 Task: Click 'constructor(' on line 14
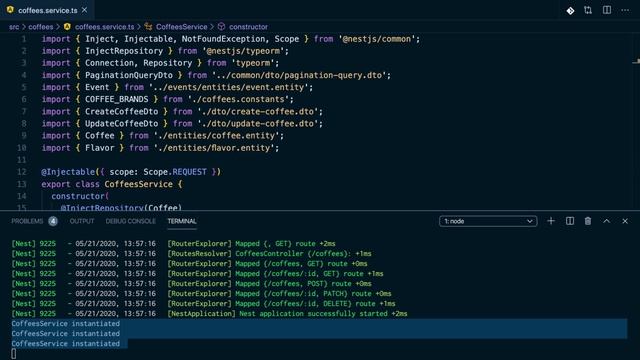point(80,196)
